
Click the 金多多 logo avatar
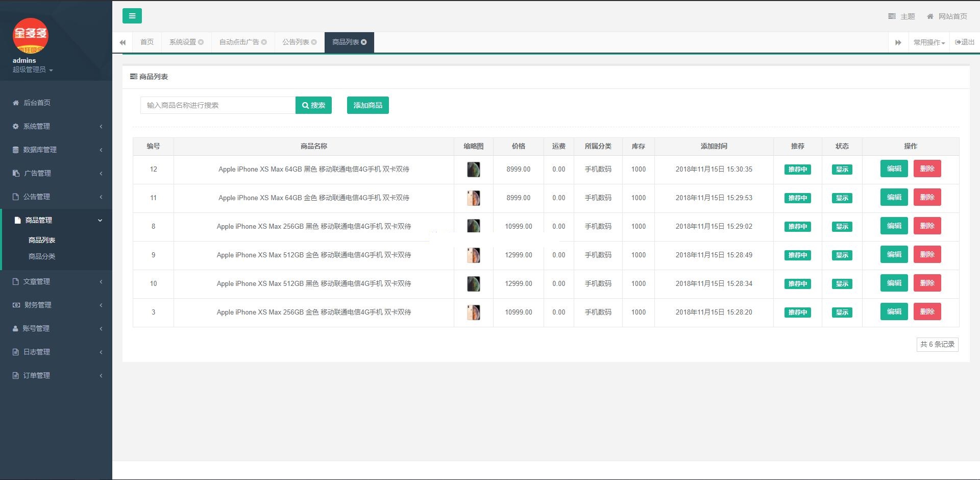[30, 36]
